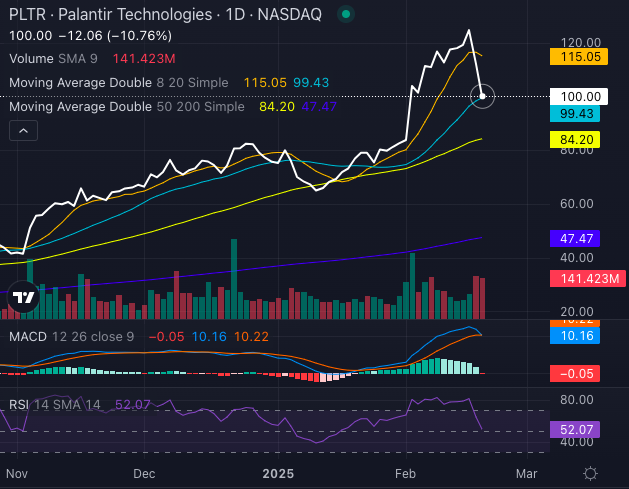The image size is (629, 489).
Task: Click the purple 47.47 price axis label
Action: click(x=579, y=239)
